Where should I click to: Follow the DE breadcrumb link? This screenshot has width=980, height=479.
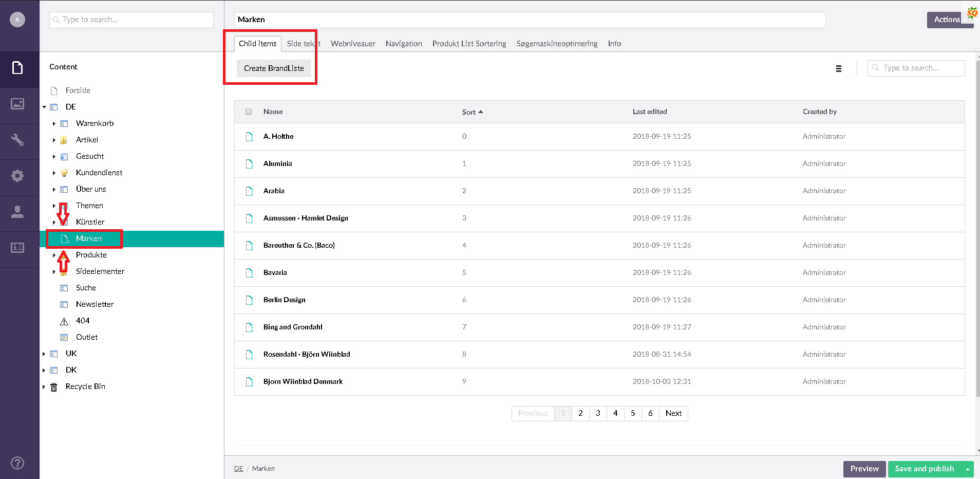coord(239,469)
